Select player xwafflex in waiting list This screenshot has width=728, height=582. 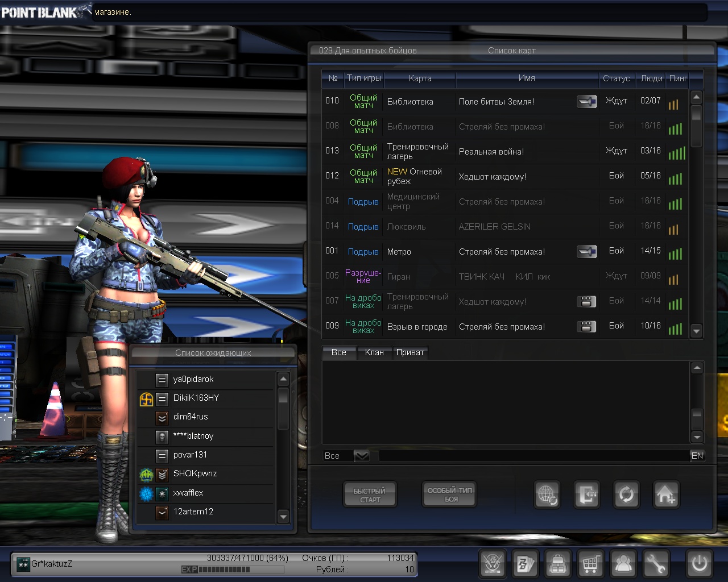206,493
